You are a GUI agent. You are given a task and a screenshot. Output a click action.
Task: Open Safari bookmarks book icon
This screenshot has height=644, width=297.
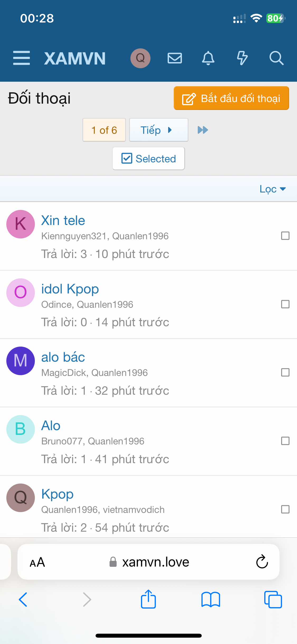(x=210, y=599)
